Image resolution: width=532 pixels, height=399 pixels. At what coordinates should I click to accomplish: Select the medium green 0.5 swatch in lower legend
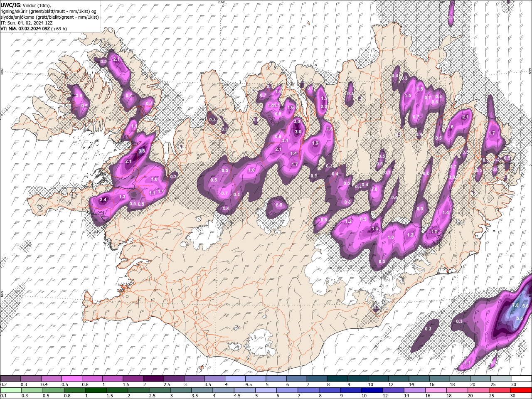click(53, 390)
